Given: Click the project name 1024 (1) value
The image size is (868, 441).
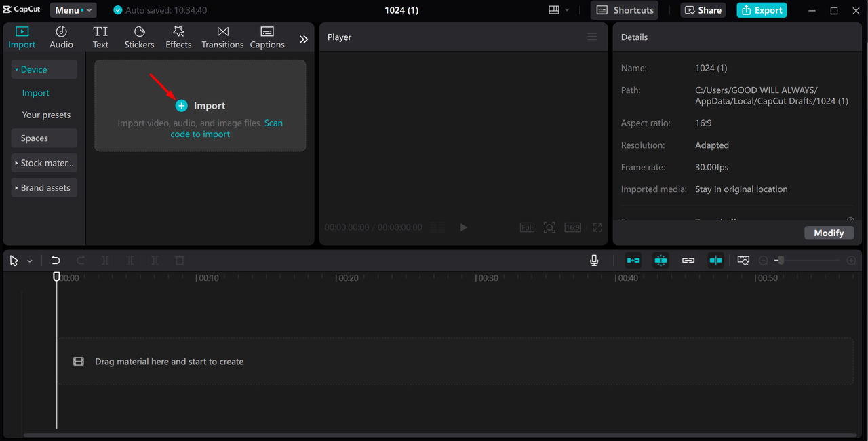Looking at the screenshot, I should pyautogui.click(x=711, y=68).
